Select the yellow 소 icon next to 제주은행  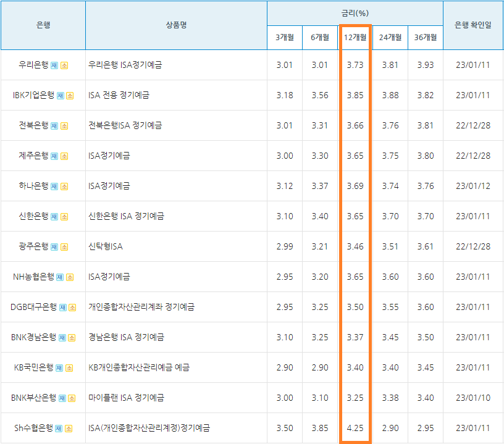tap(64, 156)
